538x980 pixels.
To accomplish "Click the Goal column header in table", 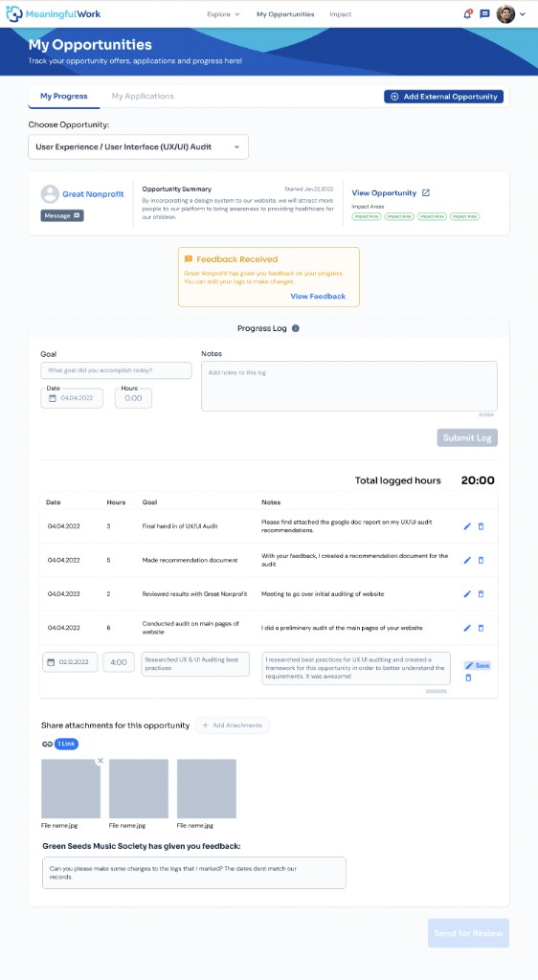I will pyautogui.click(x=150, y=501).
